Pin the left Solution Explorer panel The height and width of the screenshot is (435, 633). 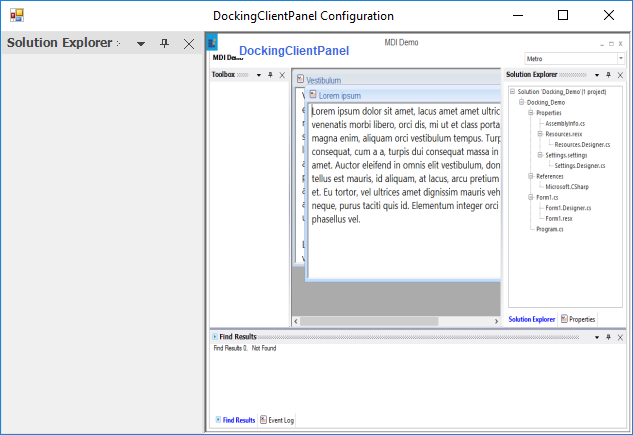[164, 44]
